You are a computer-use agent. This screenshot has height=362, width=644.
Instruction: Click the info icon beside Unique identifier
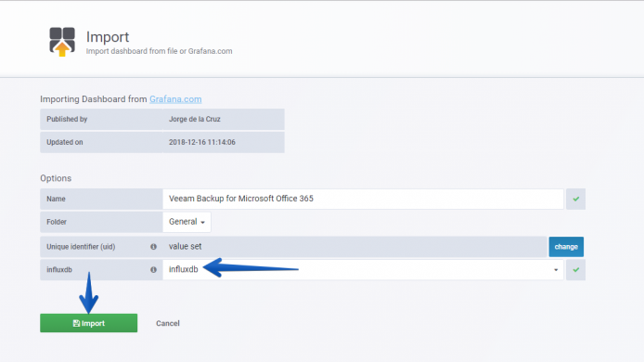(x=153, y=247)
